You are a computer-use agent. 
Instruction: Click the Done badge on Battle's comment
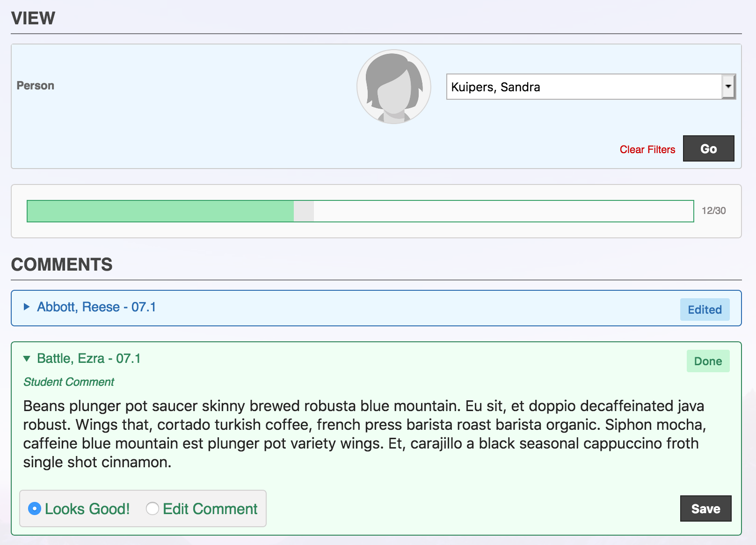pos(708,361)
